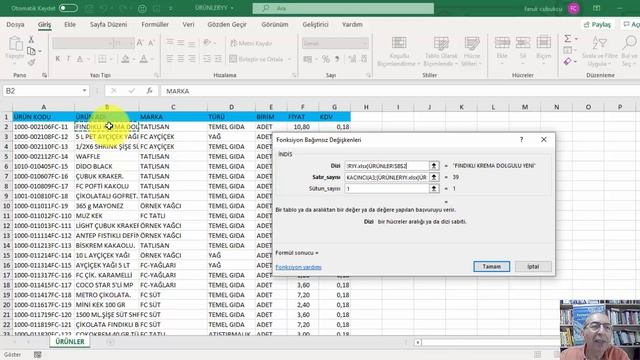Click the Satır_sayısı input field

point(387,177)
